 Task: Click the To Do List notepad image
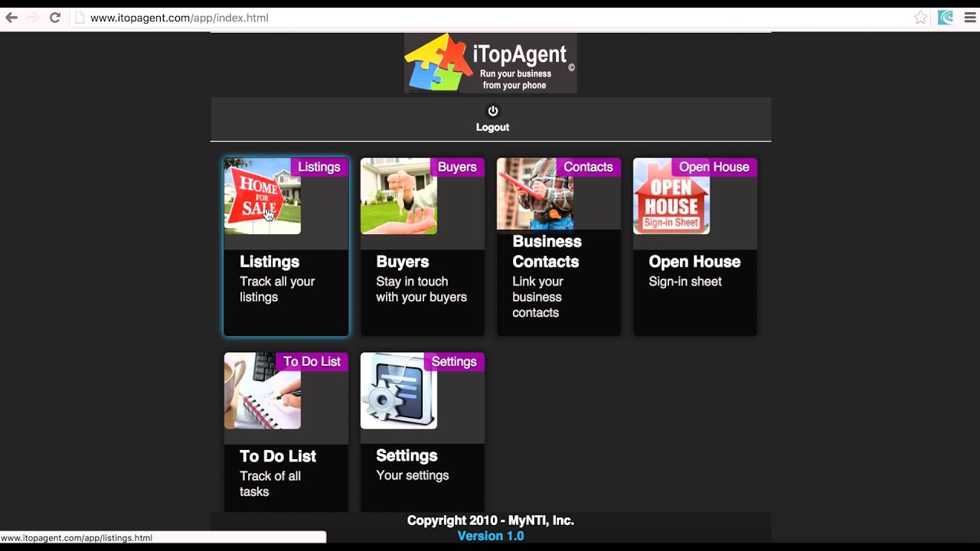tap(262, 390)
